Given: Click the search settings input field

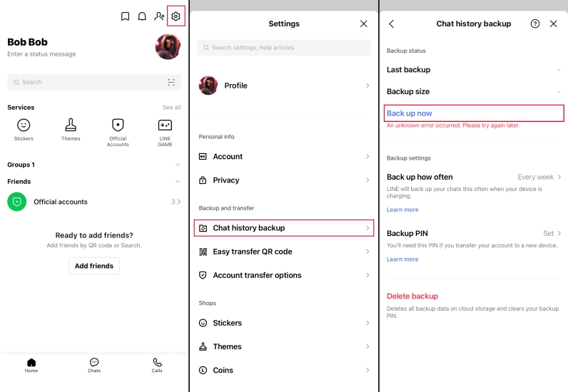Looking at the screenshot, I should [284, 48].
